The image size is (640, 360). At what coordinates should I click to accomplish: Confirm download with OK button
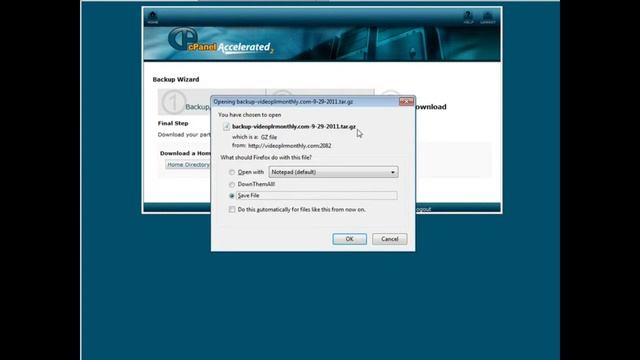[349, 239]
